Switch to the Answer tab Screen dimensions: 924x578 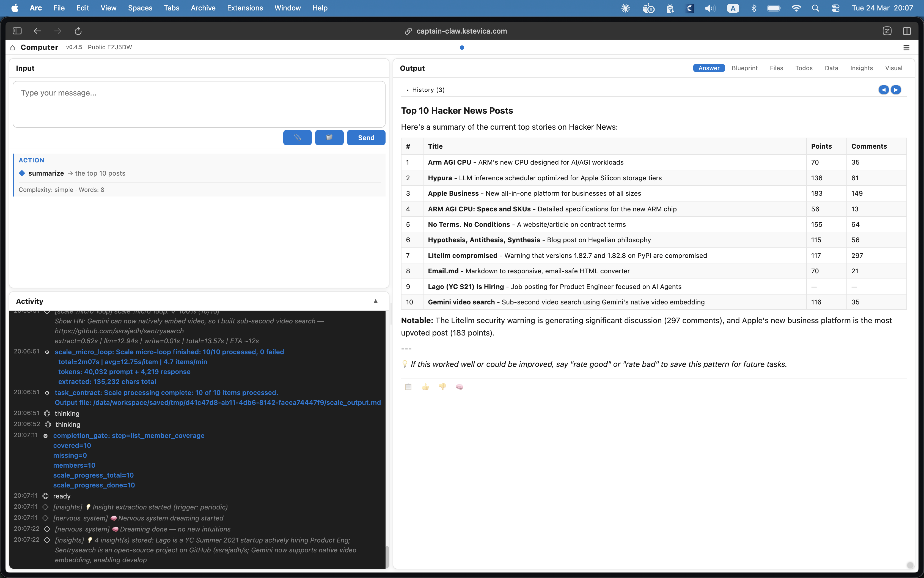[709, 68]
